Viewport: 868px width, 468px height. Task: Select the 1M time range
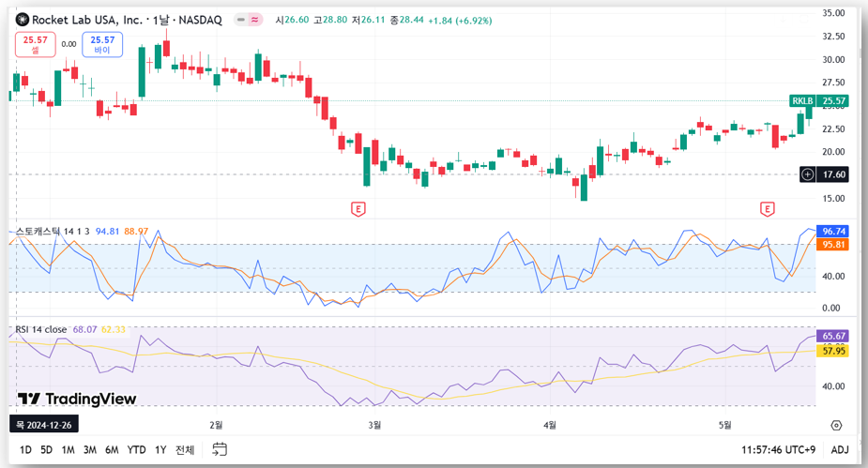[69, 450]
